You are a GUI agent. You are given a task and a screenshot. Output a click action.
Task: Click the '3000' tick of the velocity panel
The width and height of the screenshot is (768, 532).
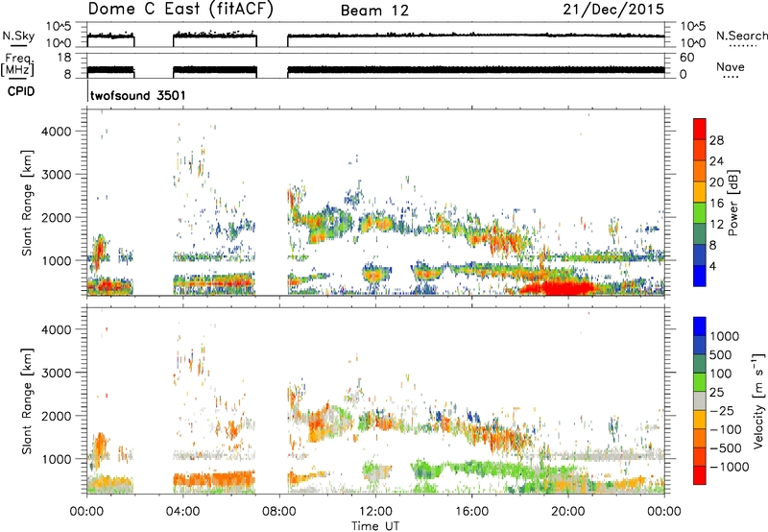pos(56,373)
